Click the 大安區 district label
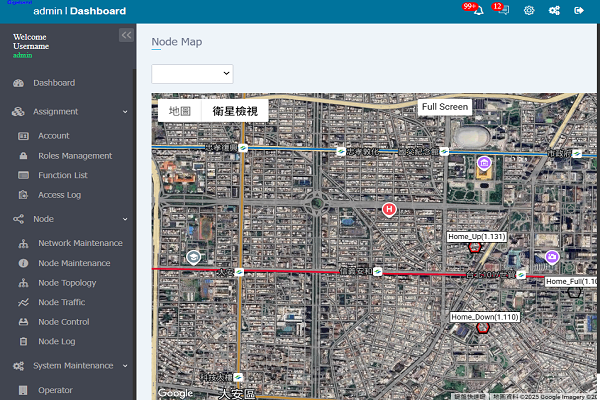600x400 pixels. (x=237, y=393)
